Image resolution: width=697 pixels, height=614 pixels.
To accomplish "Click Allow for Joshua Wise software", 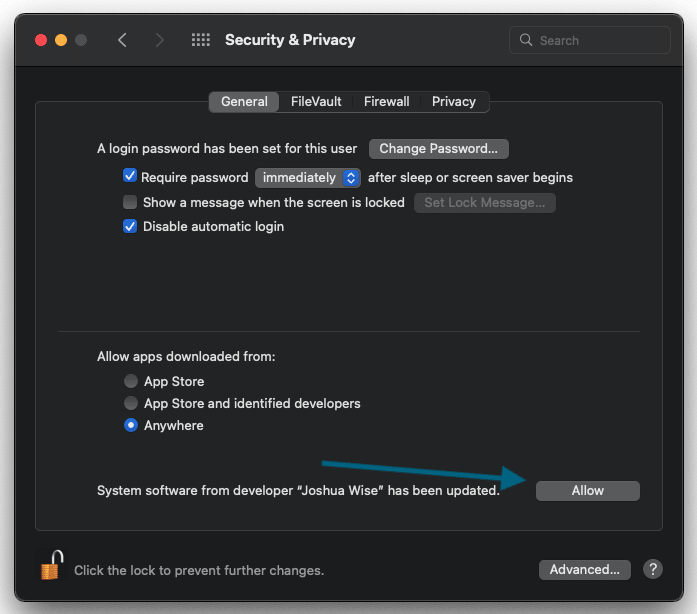I will click(588, 491).
